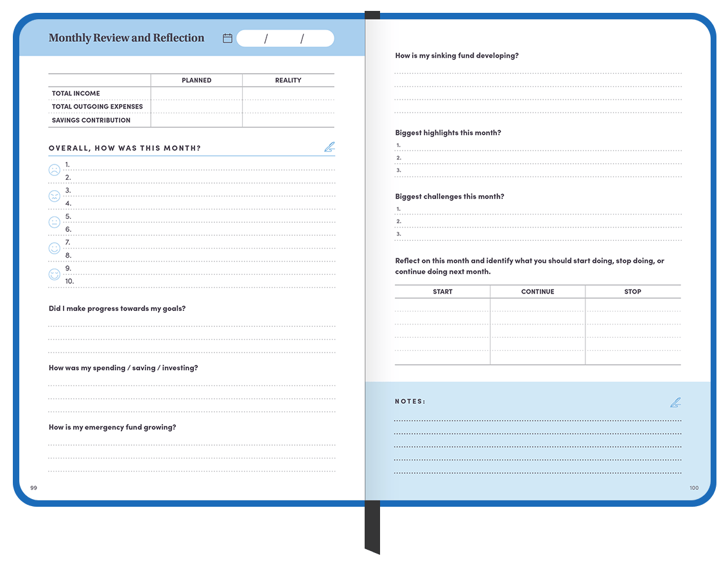Select the smiling face icon

(x=55, y=248)
